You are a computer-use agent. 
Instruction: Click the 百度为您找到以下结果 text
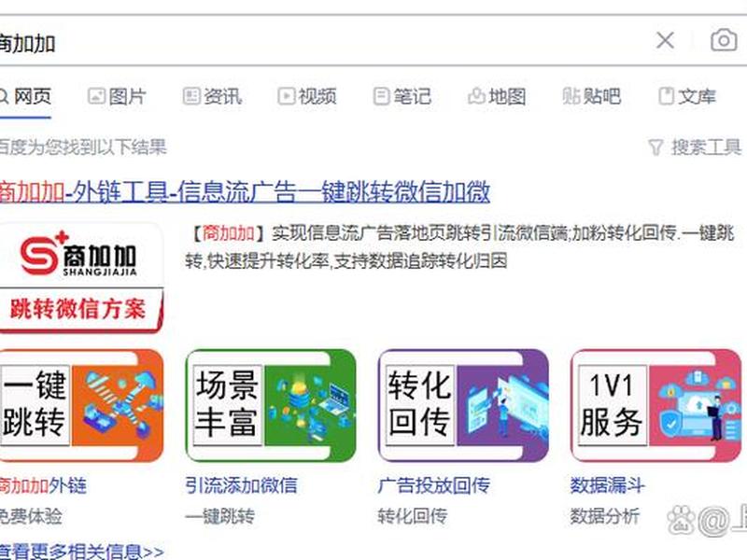pyautogui.click(x=83, y=147)
